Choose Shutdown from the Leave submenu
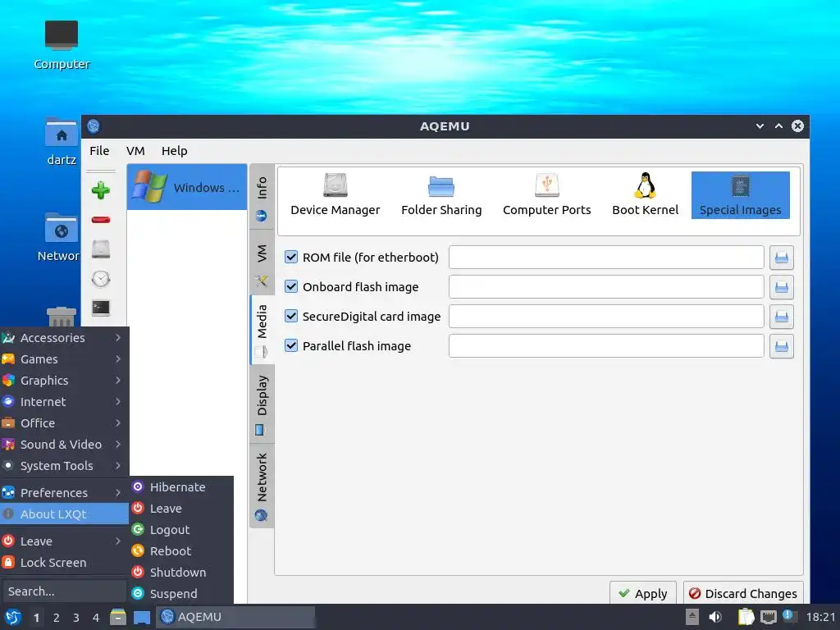 point(181,572)
